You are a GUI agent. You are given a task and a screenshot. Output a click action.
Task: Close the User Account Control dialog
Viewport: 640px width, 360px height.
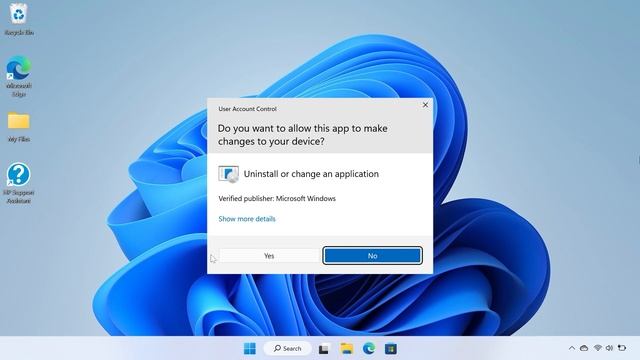[x=425, y=105]
